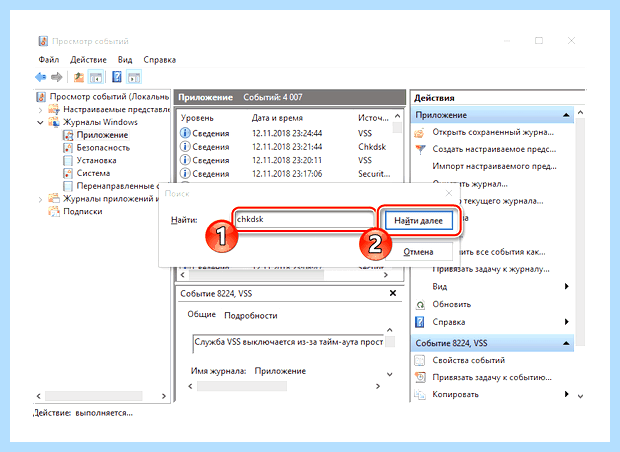
Task: Click Создать настраиваемое представление filter icon
Action: click(420, 149)
